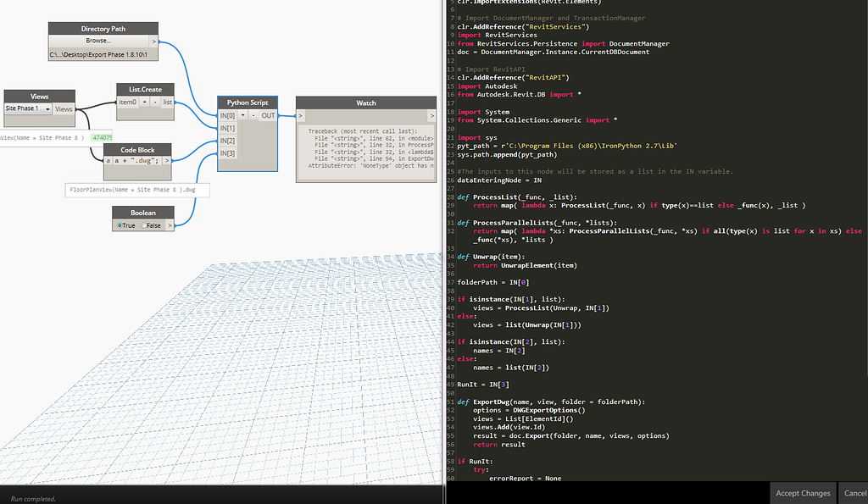Click Browse on the Directory Path node

pyautogui.click(x=98, y=41)
